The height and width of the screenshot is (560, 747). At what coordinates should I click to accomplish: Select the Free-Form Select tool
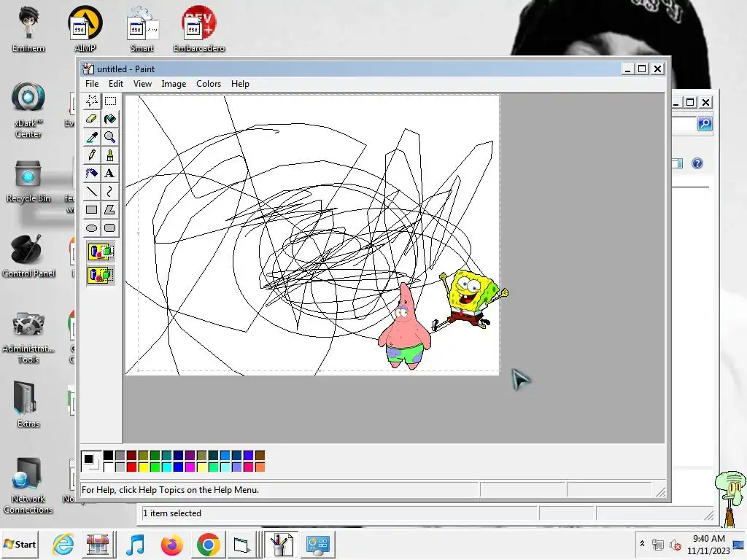pyautogui.click(x=92, y=101)
